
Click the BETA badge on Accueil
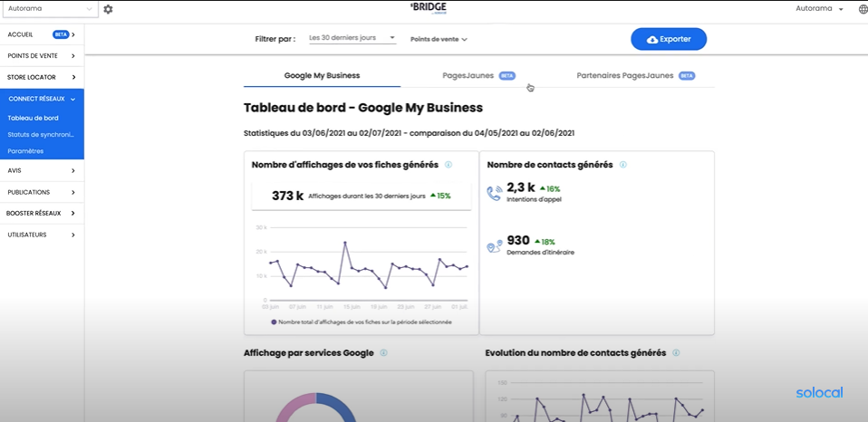tap(61, 34)
